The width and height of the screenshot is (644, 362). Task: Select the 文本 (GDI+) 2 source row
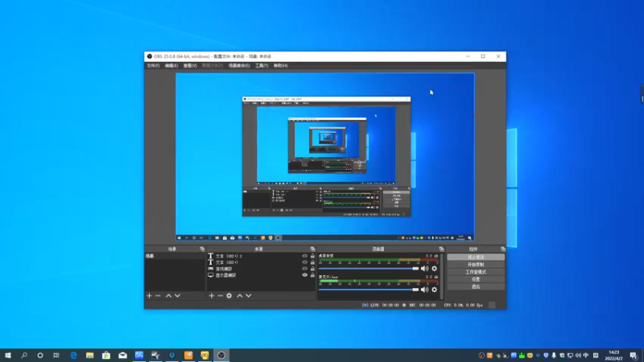click(261, 256)
